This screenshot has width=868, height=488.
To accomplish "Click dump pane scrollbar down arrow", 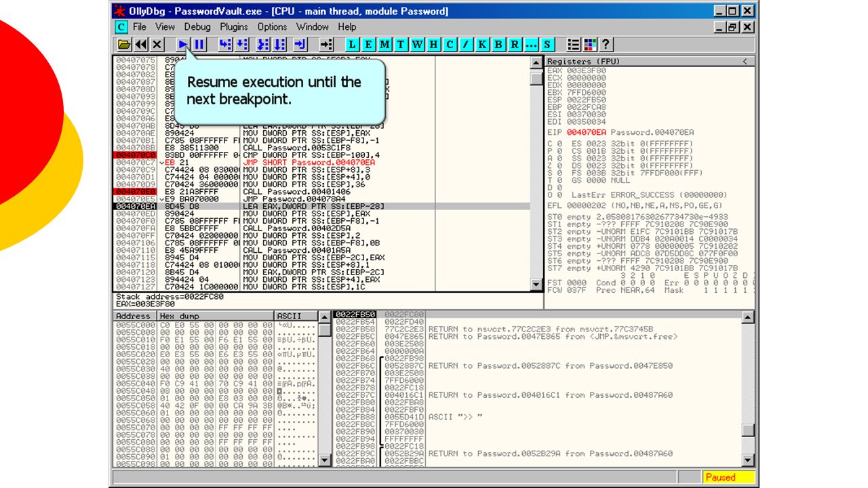I will 325,461.
